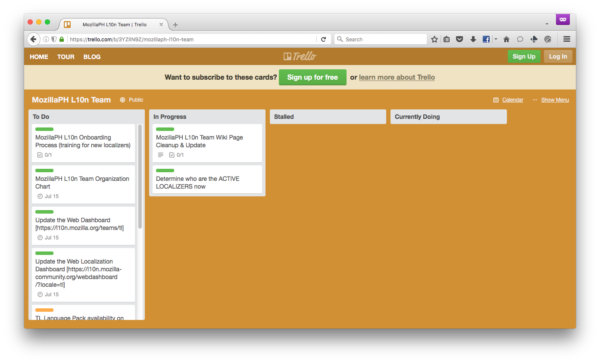Open Determine who are the ACTIVE LOCALIZERS card
Viewport: 600px width, 363px height.
[207, 179]
